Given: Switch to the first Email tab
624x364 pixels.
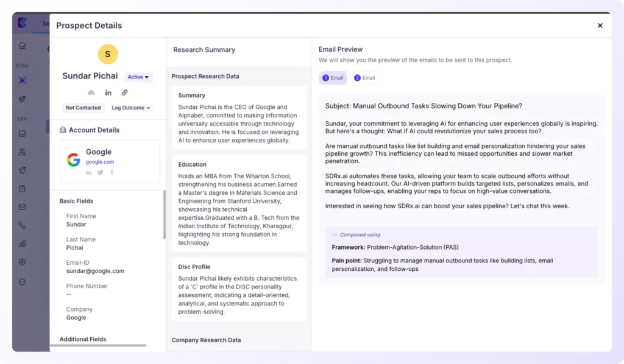Looking at the screenshot, I should pyautogui.click(x=333, y=78).
